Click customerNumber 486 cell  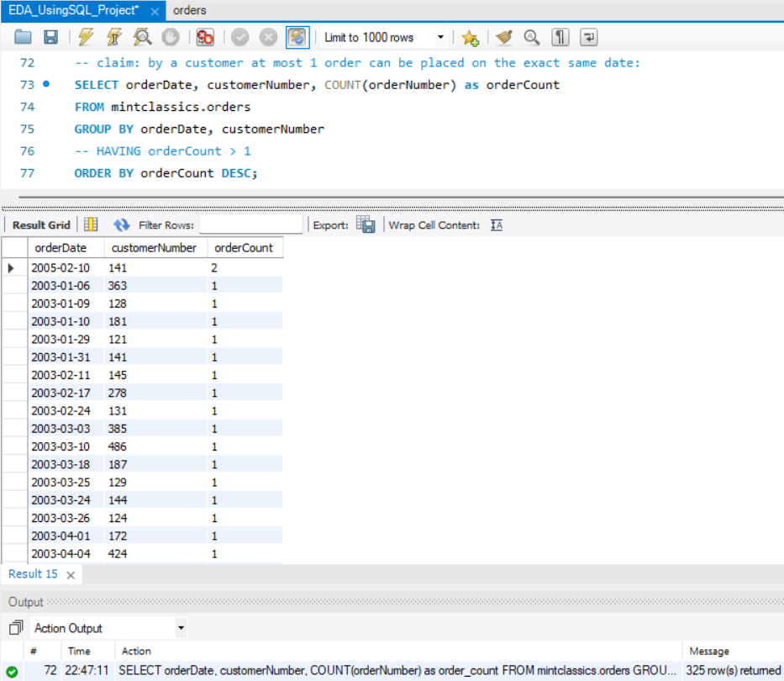pos(155,446)
